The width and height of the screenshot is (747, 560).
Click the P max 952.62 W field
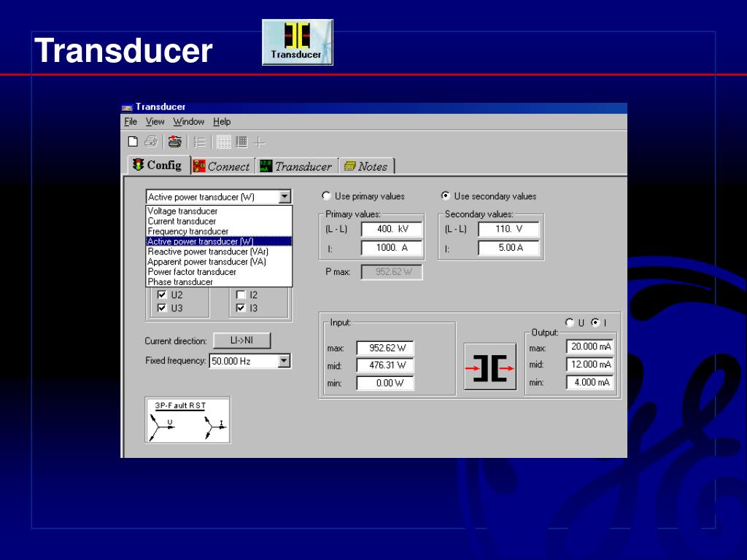[x=392, y=272]
